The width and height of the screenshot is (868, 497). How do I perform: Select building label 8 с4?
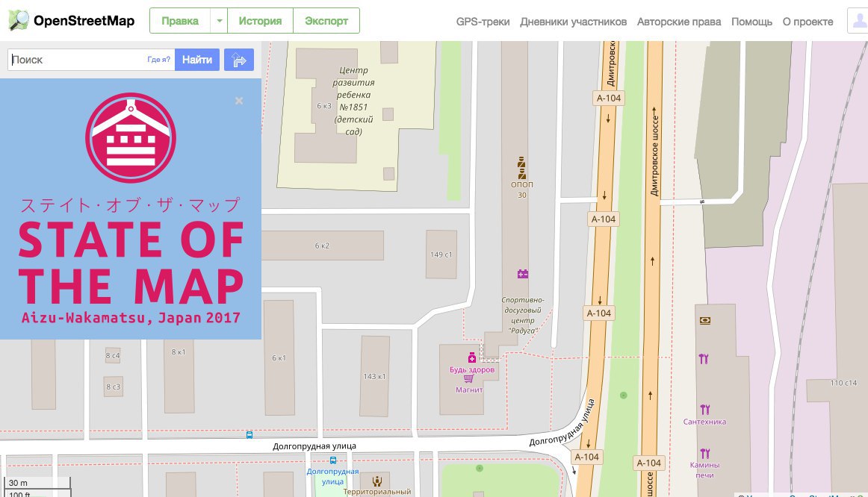coord(113,355)
